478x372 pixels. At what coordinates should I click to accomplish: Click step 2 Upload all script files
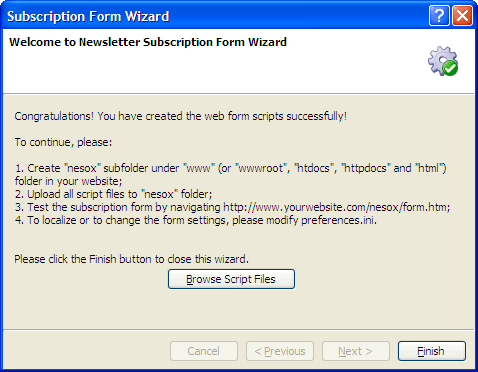coord(113,194)
